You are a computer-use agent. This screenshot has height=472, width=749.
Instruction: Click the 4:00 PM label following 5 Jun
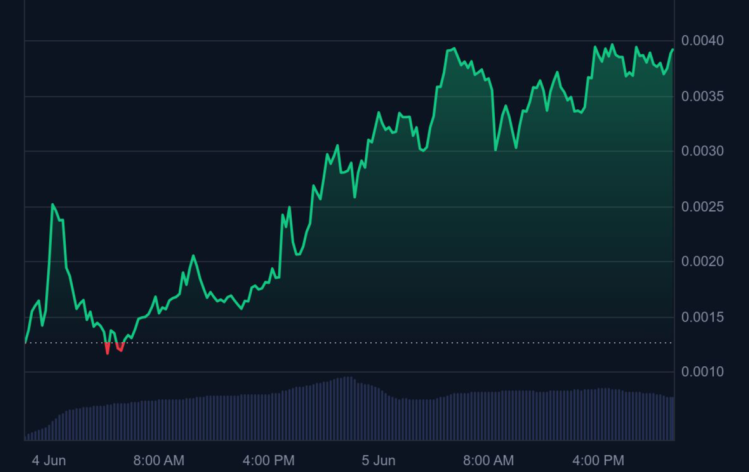[x=598, y=460]
